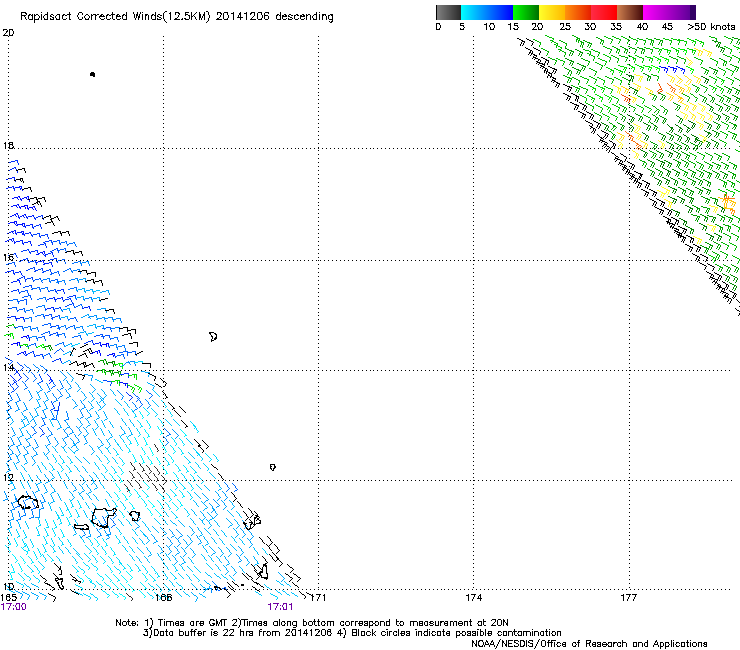Click the note line 'Times are GMT'

[193, 623]
